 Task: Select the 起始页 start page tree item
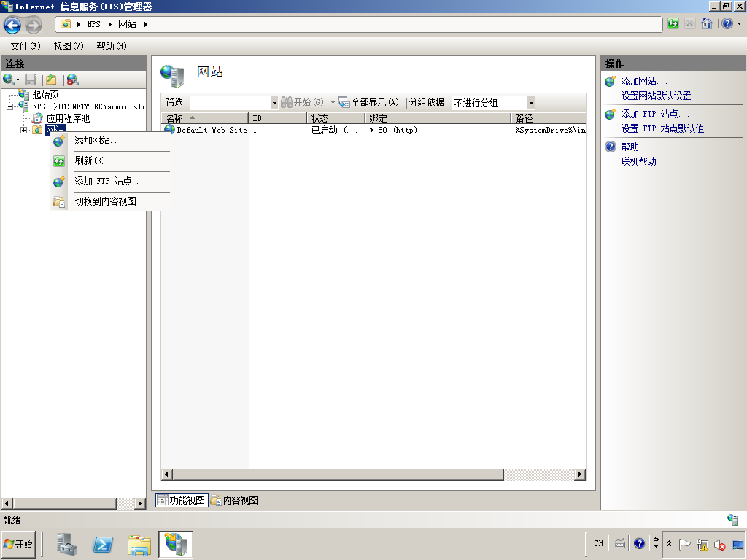[45, 95]
